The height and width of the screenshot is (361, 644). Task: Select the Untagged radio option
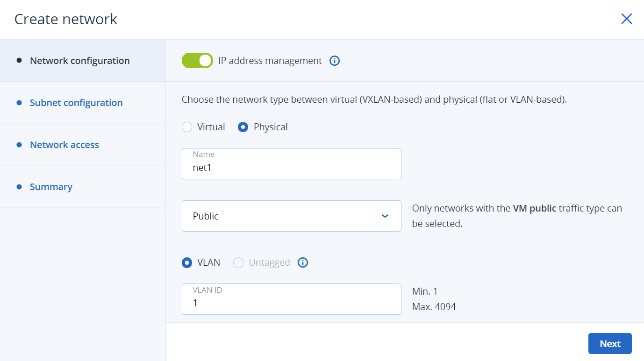[x=238, y=262]
